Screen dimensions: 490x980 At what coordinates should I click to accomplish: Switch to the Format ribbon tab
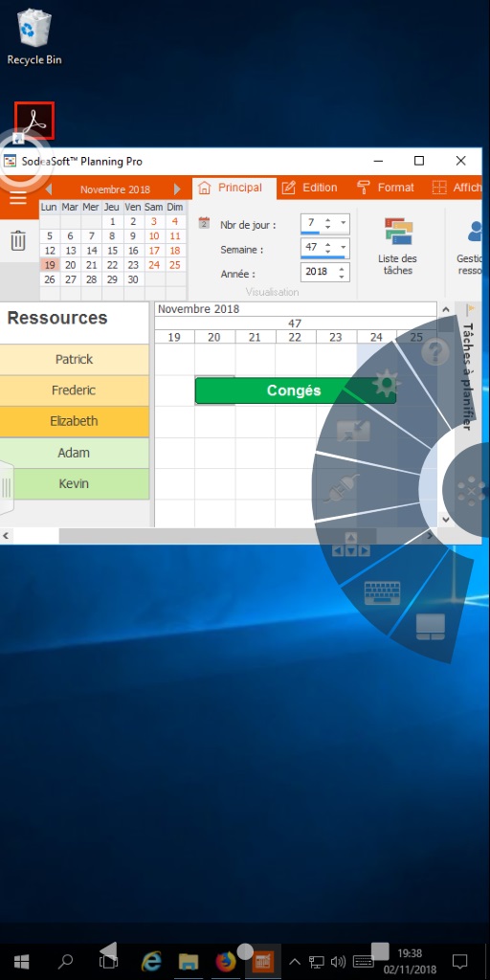pyautogui.click(x=386, y=188)
